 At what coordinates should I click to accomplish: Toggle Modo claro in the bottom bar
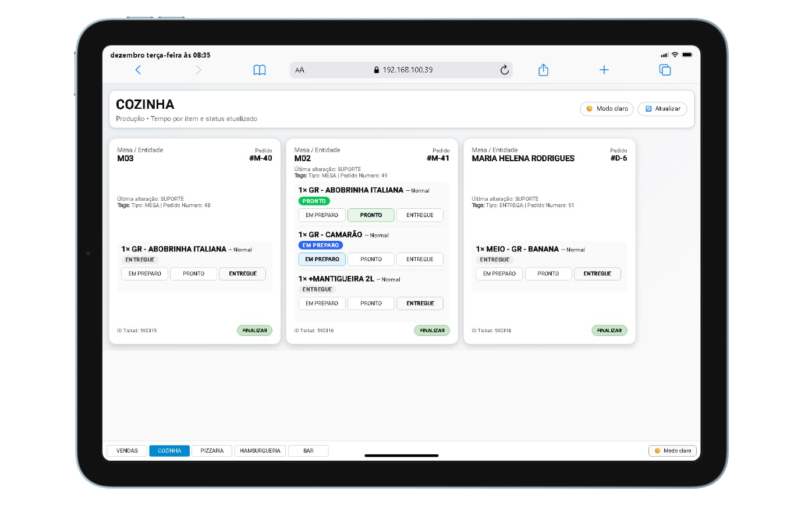(672, 451)
